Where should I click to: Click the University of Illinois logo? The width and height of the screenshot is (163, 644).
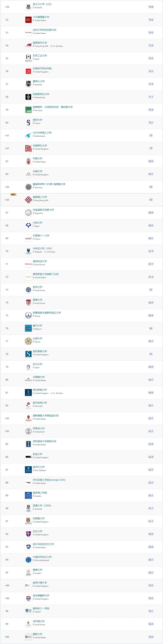(28, 444)
